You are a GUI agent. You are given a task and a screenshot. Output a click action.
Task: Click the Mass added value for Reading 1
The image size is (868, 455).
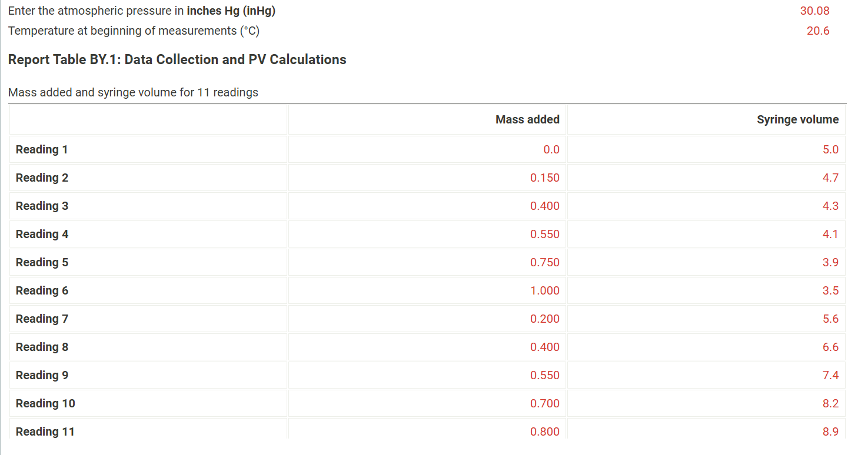coord(553,149)
